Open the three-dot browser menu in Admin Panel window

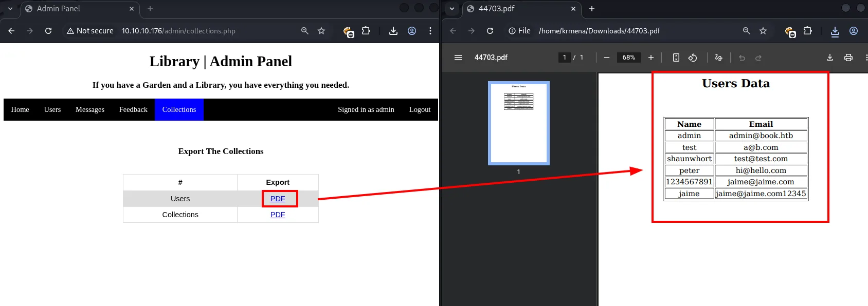pos(430,31)
